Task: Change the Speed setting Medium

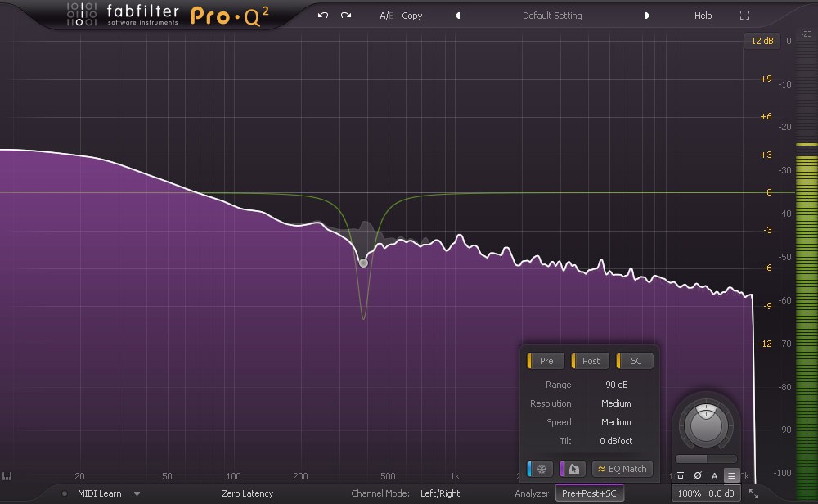Action: (x=616, y=422)
